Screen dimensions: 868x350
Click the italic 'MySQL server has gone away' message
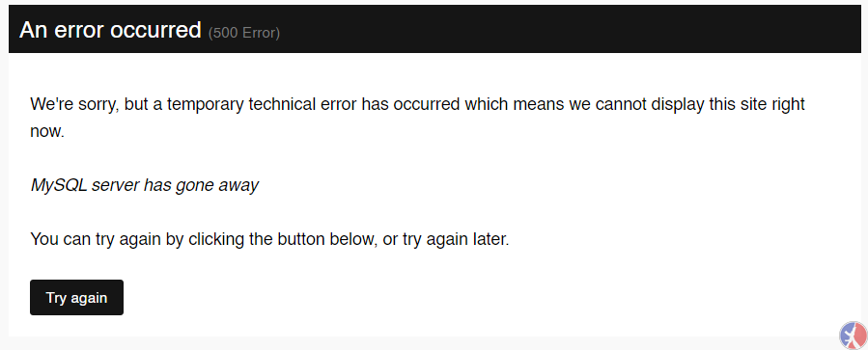point(145,185)
